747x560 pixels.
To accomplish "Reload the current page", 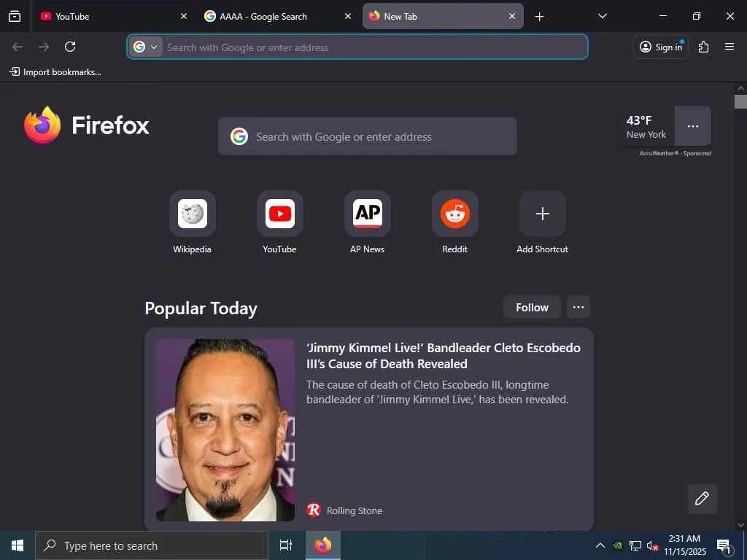I will click(70, 47).
